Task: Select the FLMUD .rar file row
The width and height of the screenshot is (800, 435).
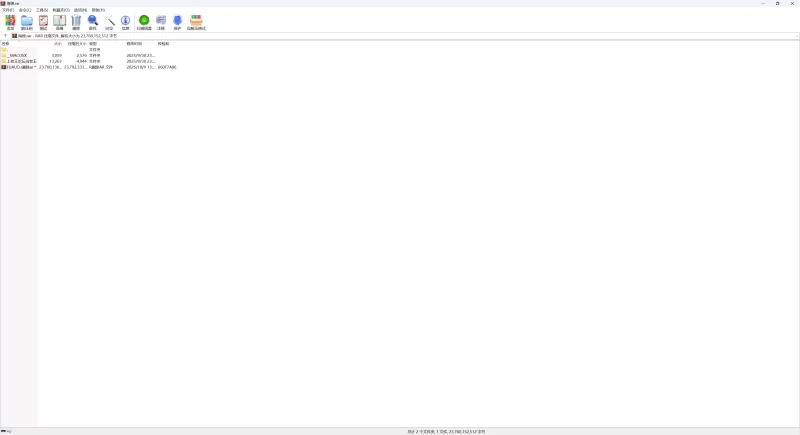Action: (20, 67)
